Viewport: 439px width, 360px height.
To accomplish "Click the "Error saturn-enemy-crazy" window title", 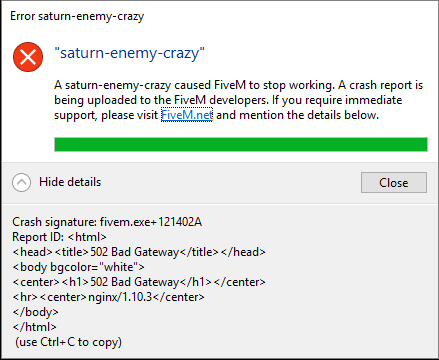I will click(x=77, y=16).
